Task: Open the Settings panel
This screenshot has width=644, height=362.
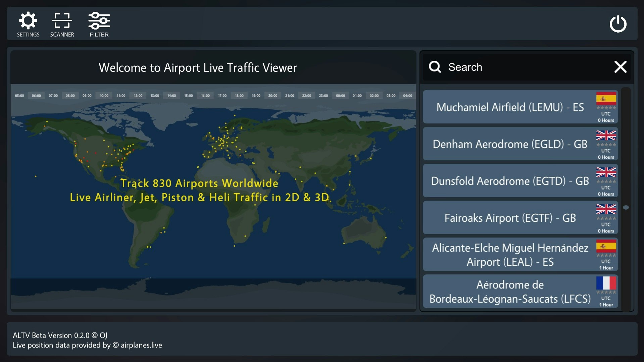Action: 28,23
